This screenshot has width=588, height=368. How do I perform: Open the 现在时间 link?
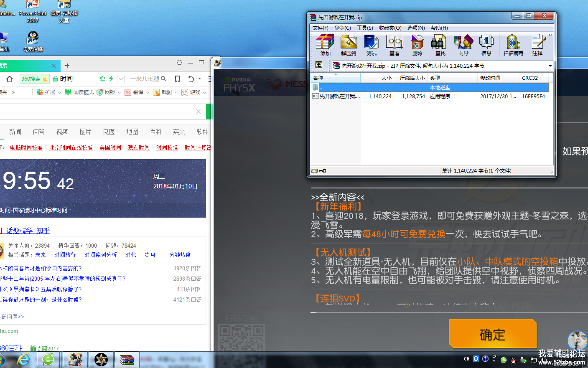(x=139, y=148)
